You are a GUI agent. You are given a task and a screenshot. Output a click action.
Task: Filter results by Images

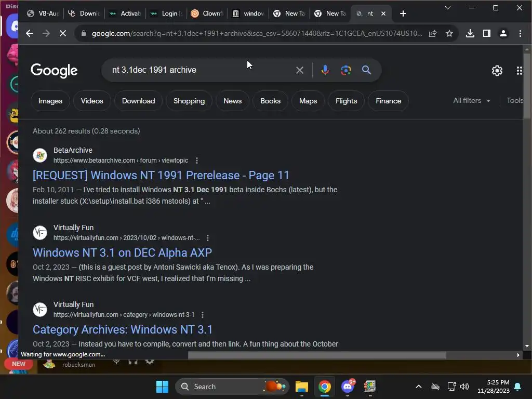tap(50, 101)
